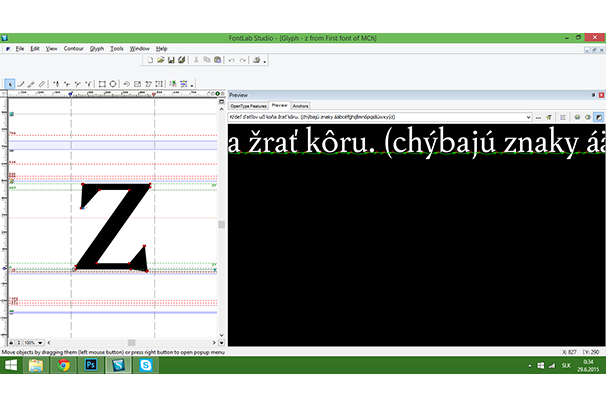Screen dimensions: 606x406
Task: Select the Edit (arrow pointer) tool
Action: coord(10,84)
